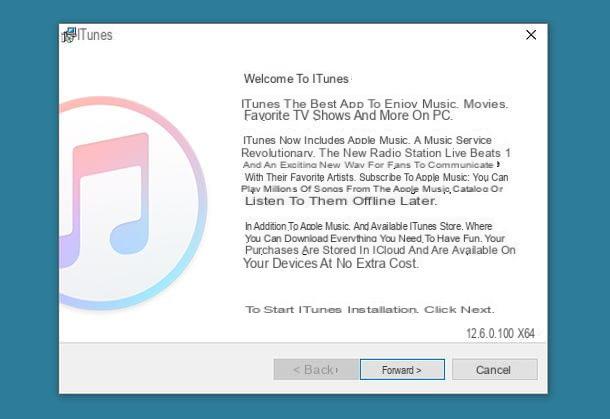Screen dimensions: 610x419
Task: Click the 'Favorite TV Shows And More On PC.' line
Action: click(348, 116)
